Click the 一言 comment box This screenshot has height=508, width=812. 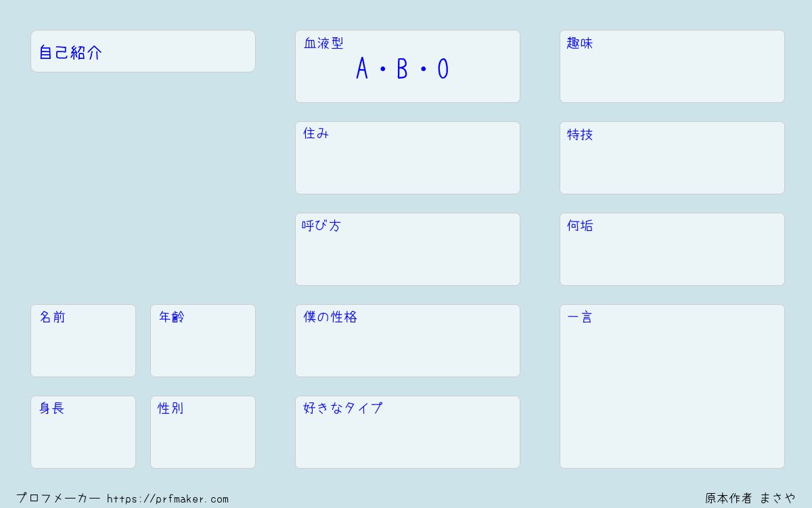pyautogui.click(x=672, y=386)
